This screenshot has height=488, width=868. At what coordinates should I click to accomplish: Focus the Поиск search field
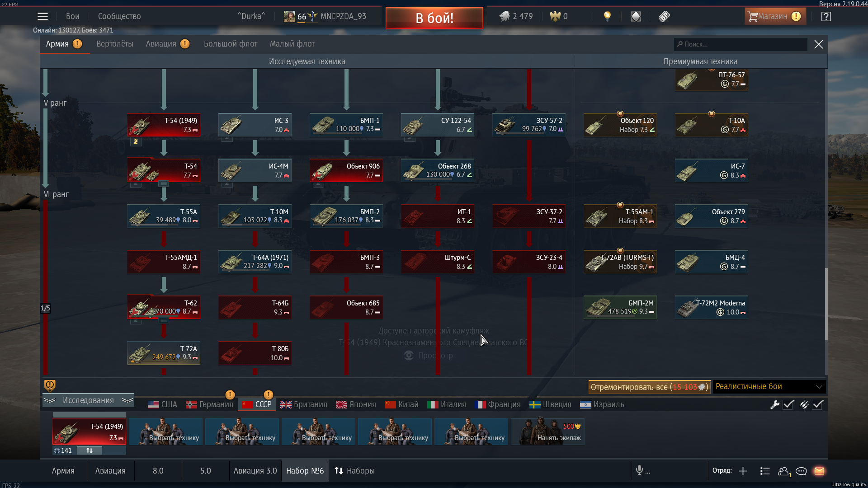pyautogui.click(x=741, y=44)
